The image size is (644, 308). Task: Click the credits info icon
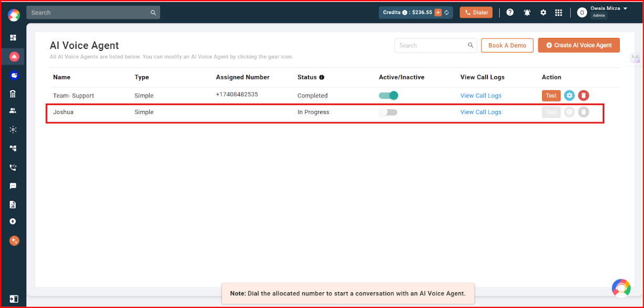coord(405,13)
